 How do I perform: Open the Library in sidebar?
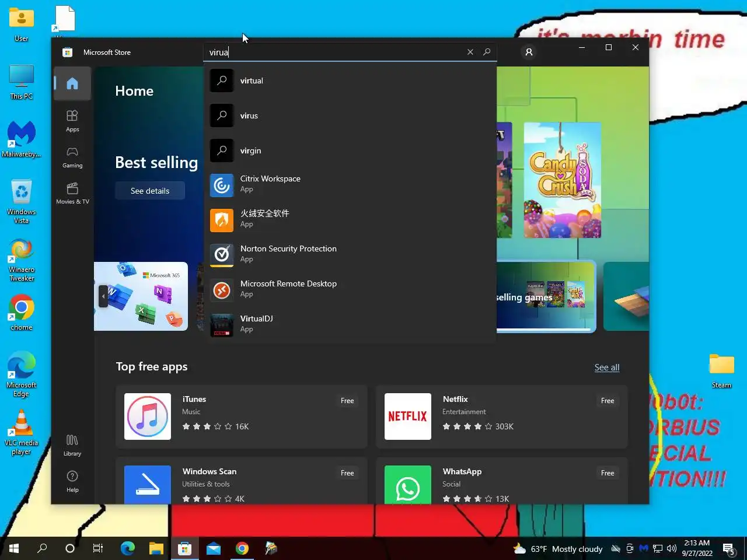[72, 445]
